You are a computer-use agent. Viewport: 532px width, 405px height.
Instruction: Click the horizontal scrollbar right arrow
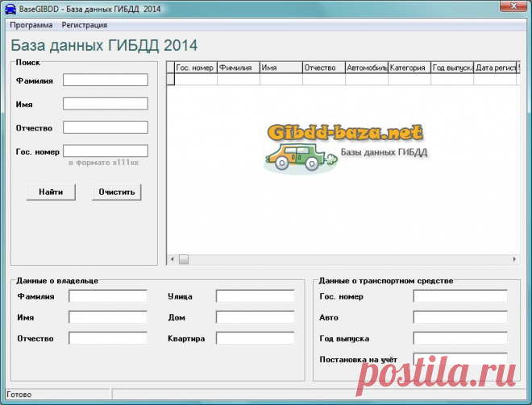tap(514, 259)
